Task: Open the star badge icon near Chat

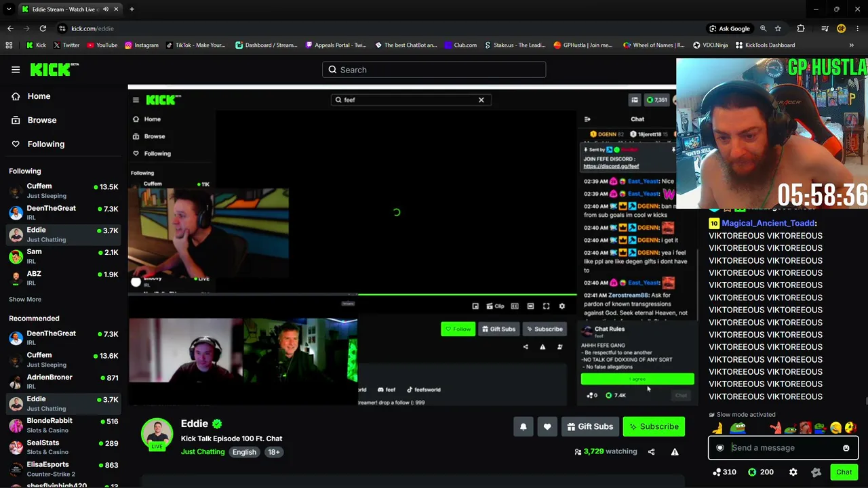Action: (x=816, y=472)
